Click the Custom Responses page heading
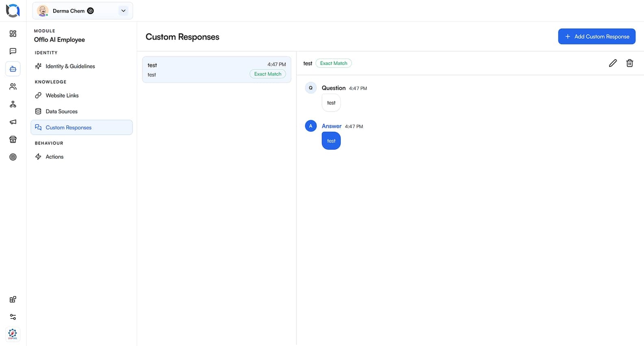 182,37
